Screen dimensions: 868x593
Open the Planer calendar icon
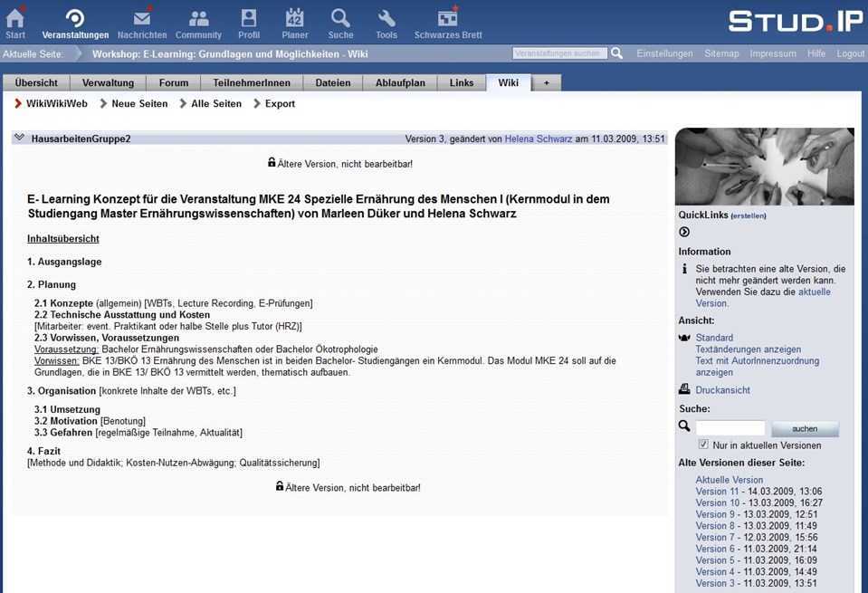295,18
